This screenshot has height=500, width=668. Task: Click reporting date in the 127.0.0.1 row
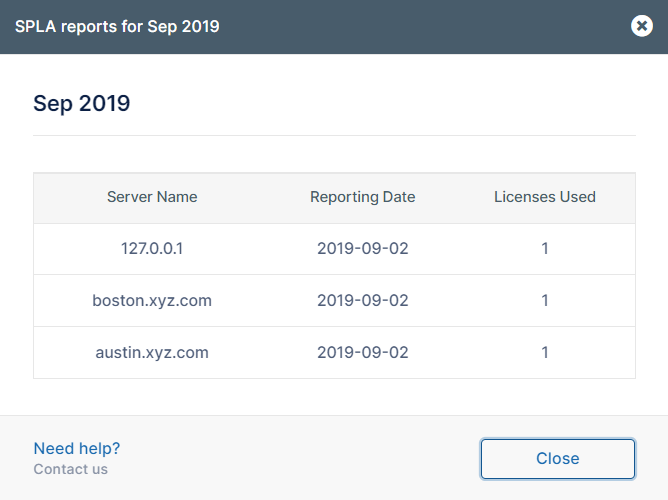tap(362, 249)
